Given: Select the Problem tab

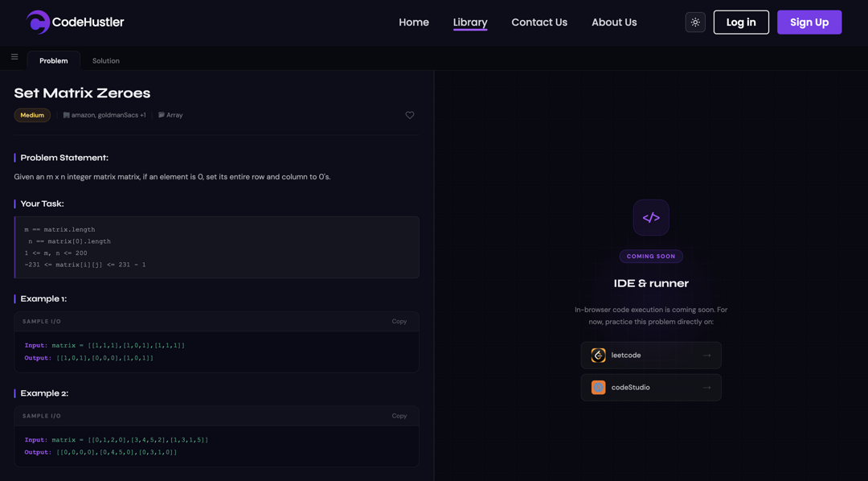Looking at the screenshot, I should (x=54, y=61).
